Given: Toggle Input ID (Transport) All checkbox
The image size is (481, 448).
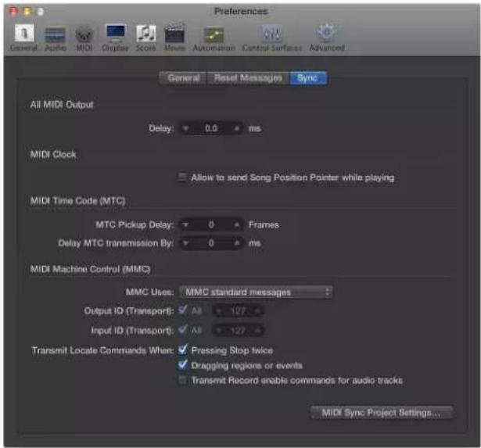Looking at the screenshot, I should point(182,330).
